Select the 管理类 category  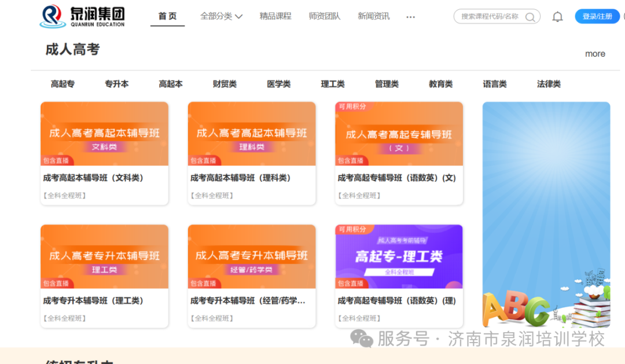387,84
